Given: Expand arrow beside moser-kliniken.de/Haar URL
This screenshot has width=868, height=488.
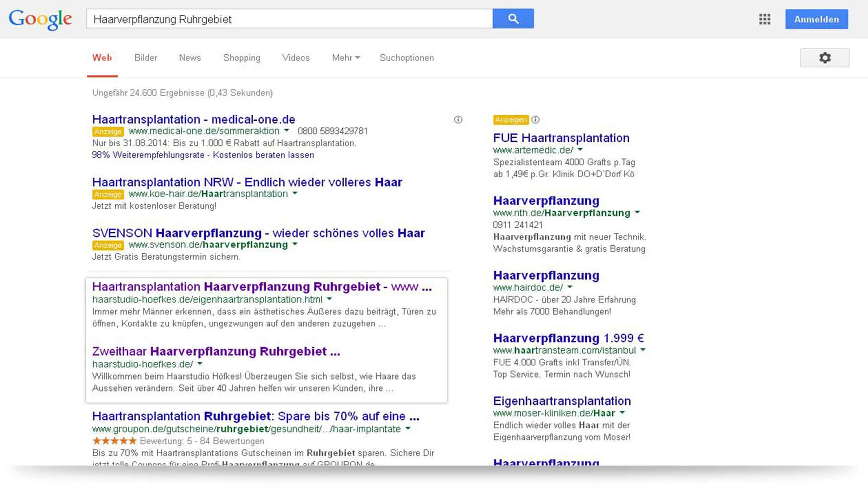Looking at the screenshot, I should tap(622, 413).
